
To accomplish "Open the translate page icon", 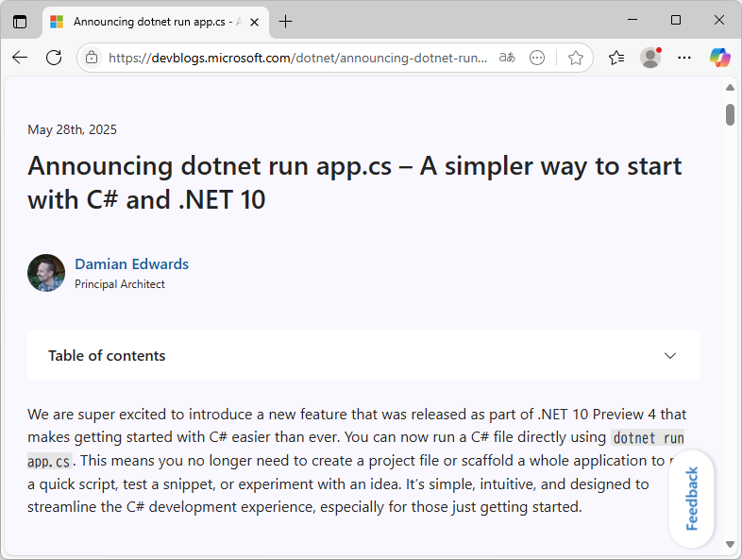I will pos(507,58).
